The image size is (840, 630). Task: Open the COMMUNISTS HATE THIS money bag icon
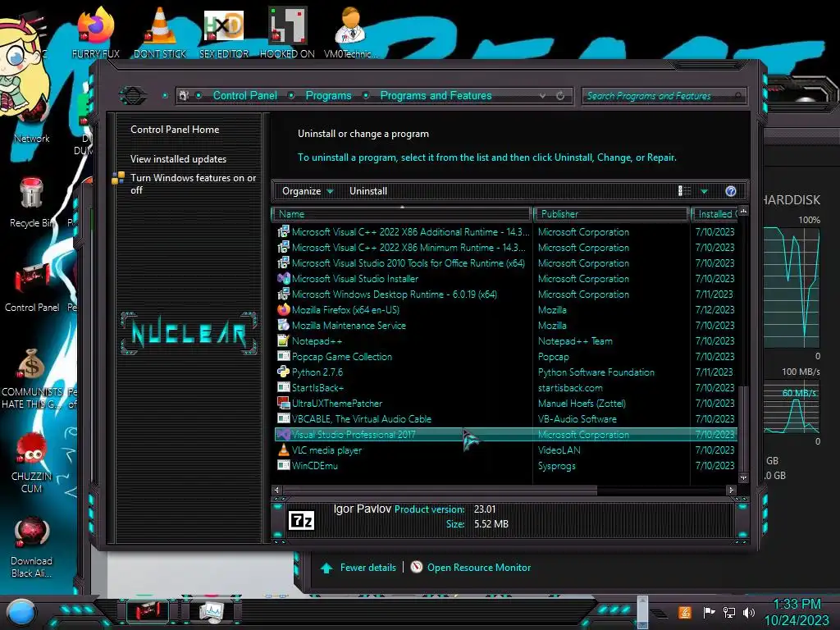[32, 377]
